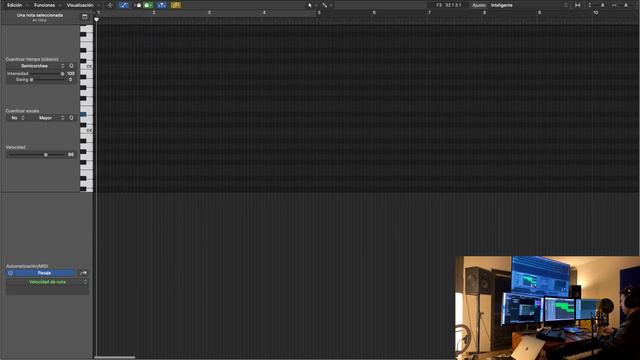Screen dimensions: 640x360
Task: Toggle the inspector view icon beside note info
Action: coord(84,17)
